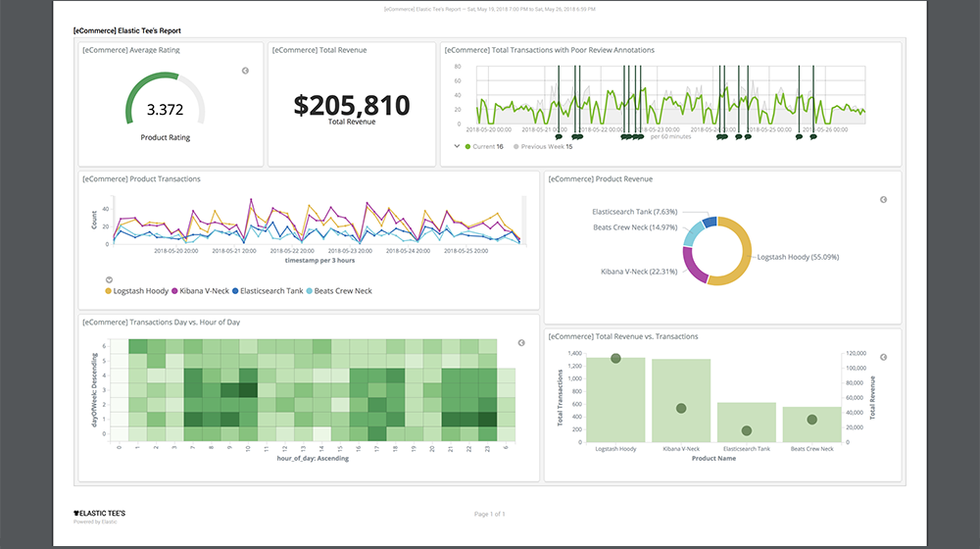Screen dimensions: 980x549
Task: Toggle Logstash Hoody series in Product Transactions legend
Action: 137,291
